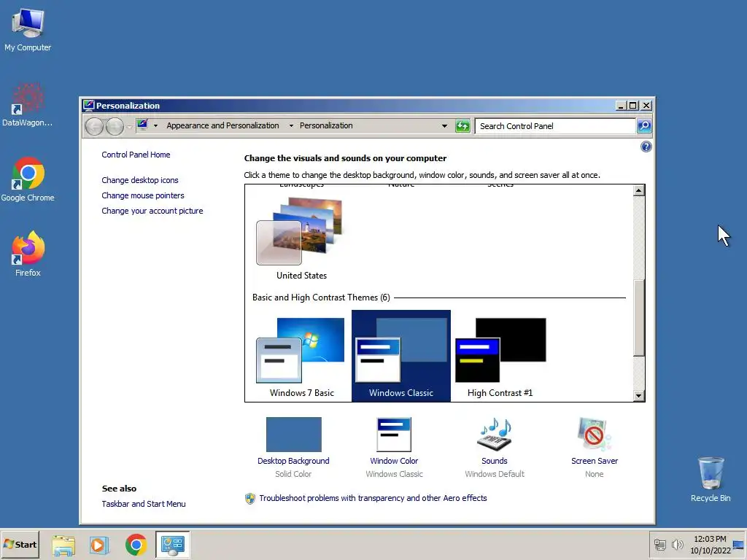Open Windows Explorer from the taskbar
This screenshot has width=747, height=560.
tap(63, 545)
